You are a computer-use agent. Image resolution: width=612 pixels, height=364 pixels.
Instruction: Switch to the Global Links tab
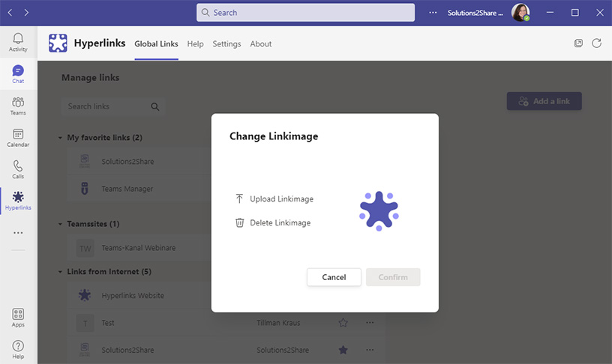tap(156, 44)
